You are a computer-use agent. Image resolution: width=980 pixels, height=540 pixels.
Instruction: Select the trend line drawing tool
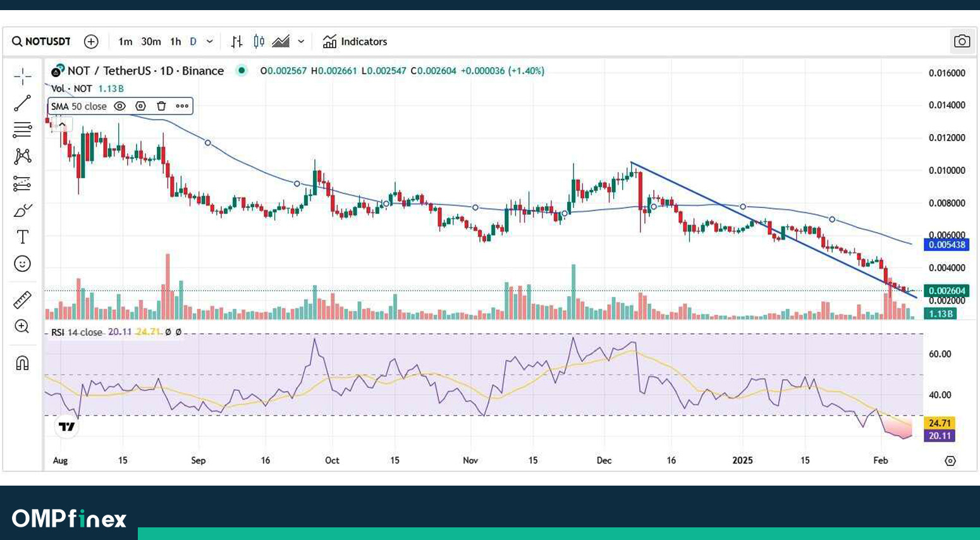[x=23, y=103]
